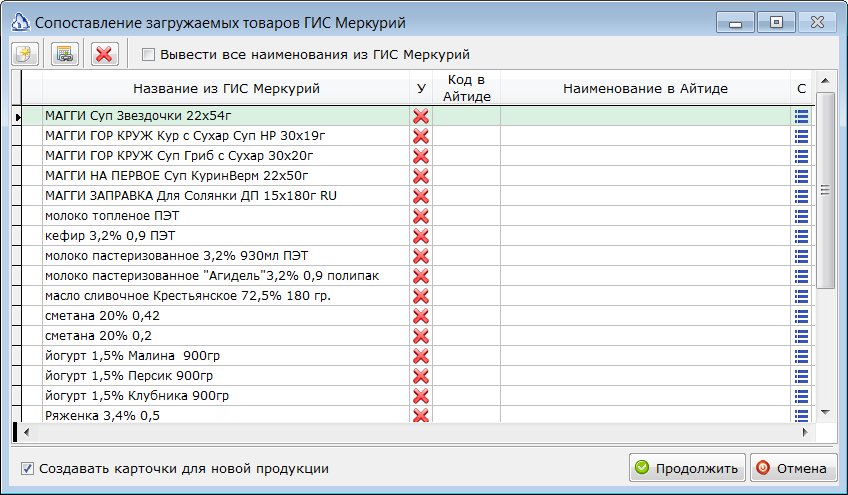Open list icon for кефир 3,2% row
This screenshot has height=495, width=848.
tap(801, 236)
